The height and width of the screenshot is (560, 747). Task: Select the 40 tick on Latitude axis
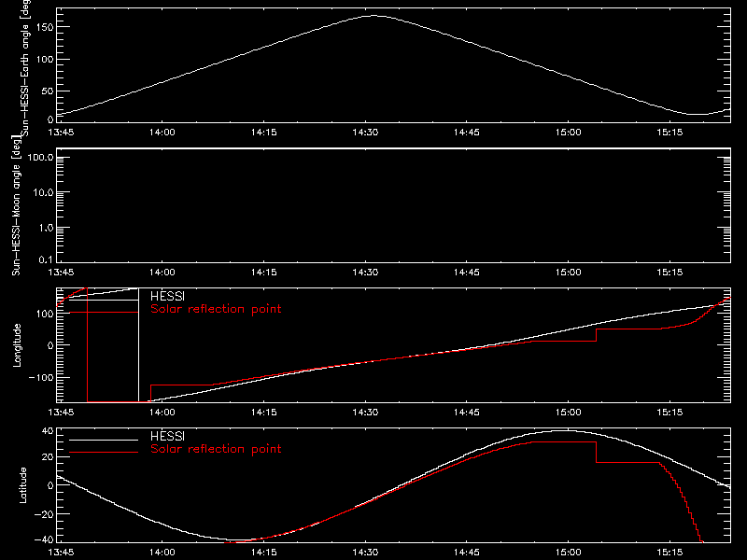coord(48,431)
